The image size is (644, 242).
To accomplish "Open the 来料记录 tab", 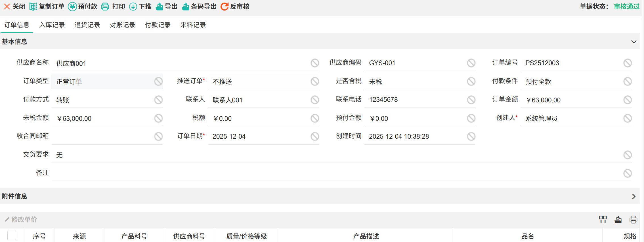I will [193, 25].
